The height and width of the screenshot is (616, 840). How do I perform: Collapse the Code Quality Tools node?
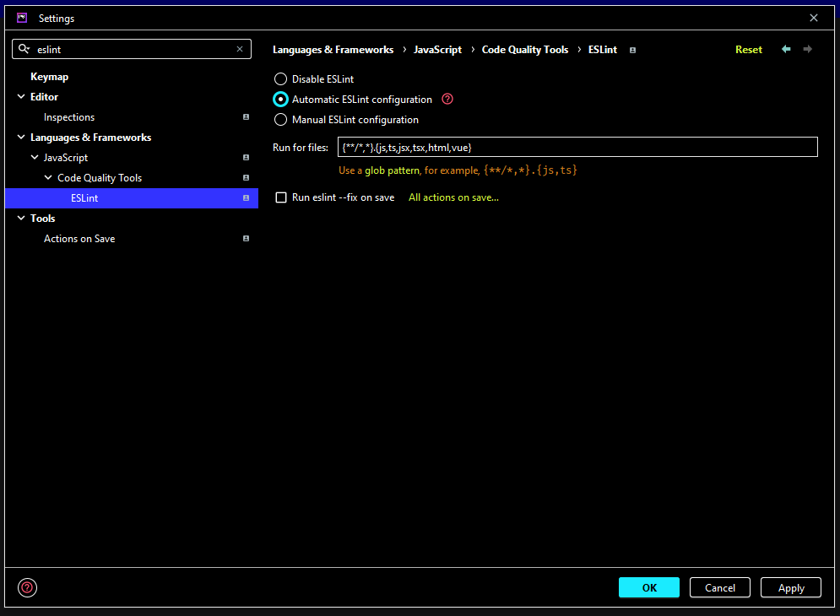point(48,178)
